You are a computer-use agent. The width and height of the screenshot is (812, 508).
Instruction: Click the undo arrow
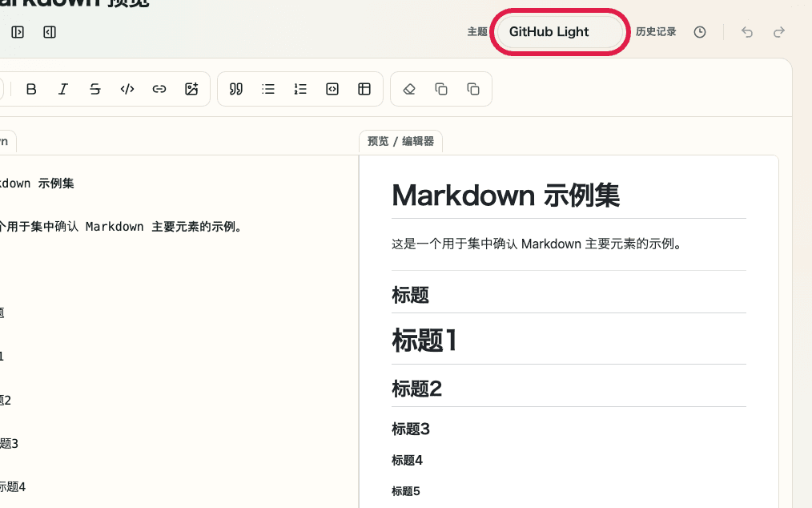click(746, 32)
